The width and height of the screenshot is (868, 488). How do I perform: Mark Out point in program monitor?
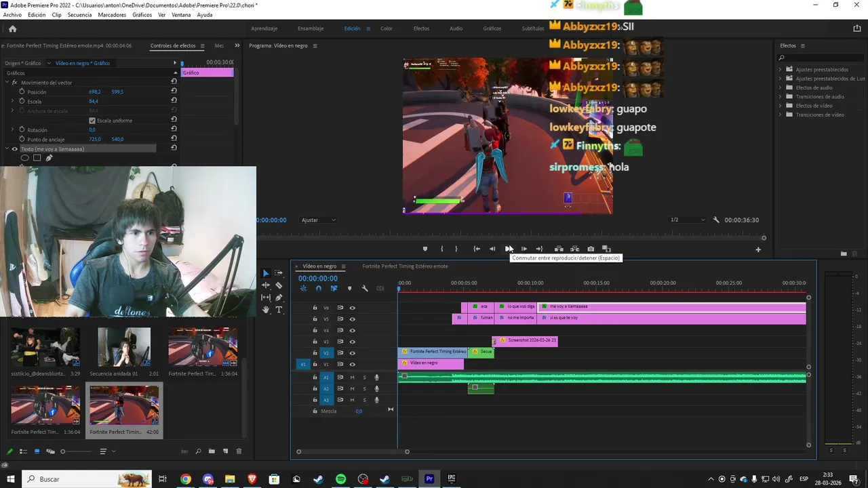pyautogui.click(x=456, y=249)
